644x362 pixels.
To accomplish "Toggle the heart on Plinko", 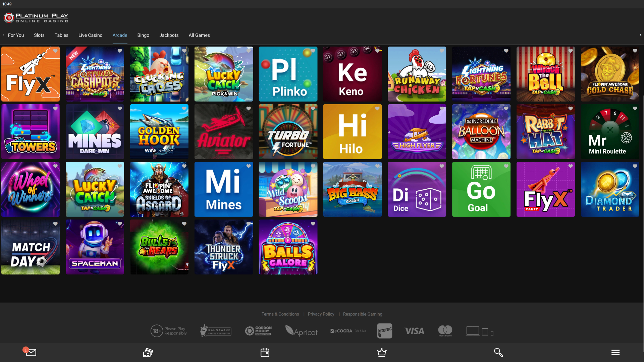I will pos(313,51).
